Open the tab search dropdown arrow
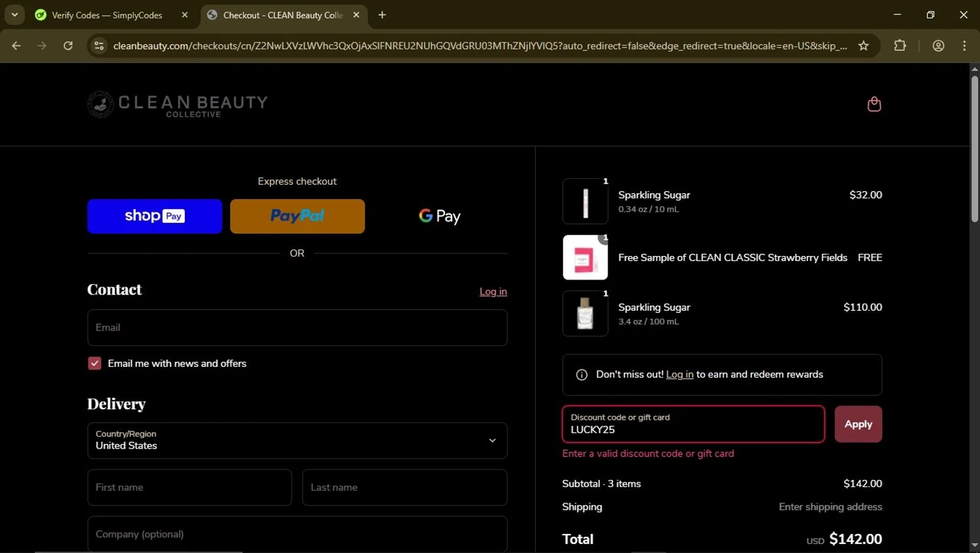Screen dimensions: 980x553 click(x=14, y=14)
